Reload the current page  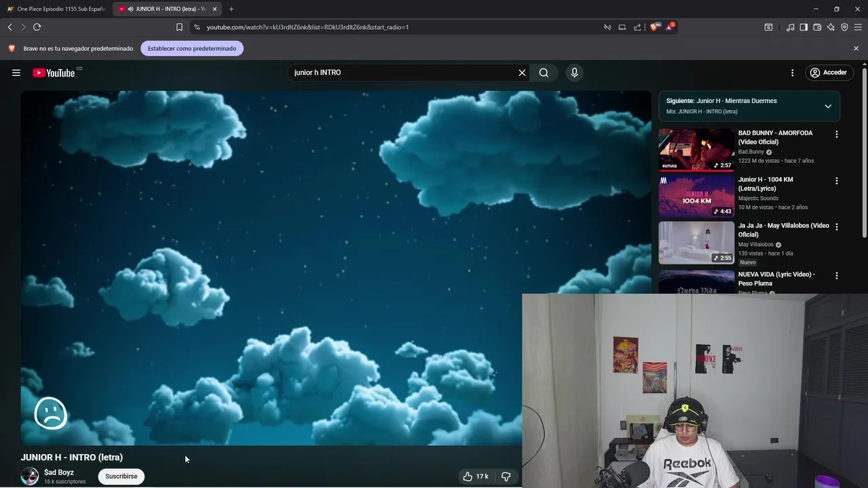(x=37, y=27)
